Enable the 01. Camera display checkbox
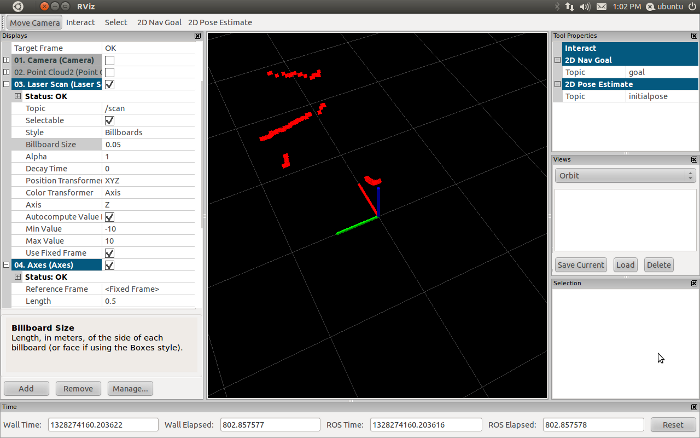This screenshot has width=700, height=438. click(109, 60)
